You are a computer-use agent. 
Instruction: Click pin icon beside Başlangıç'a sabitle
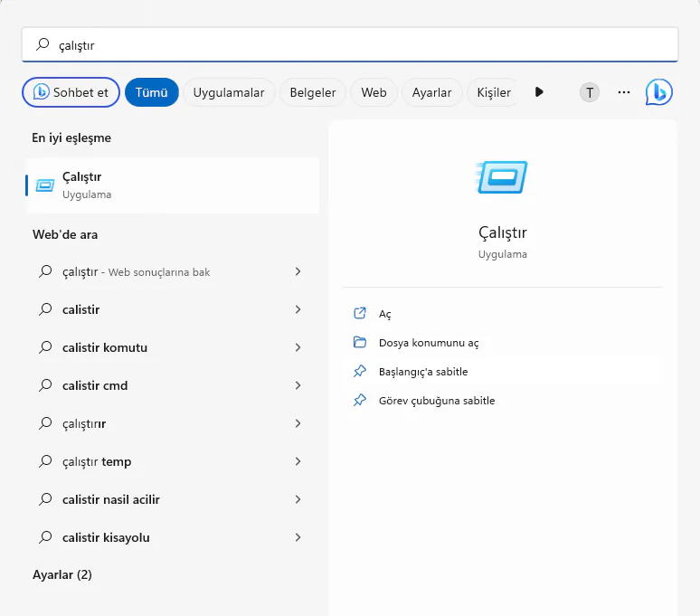360,371
